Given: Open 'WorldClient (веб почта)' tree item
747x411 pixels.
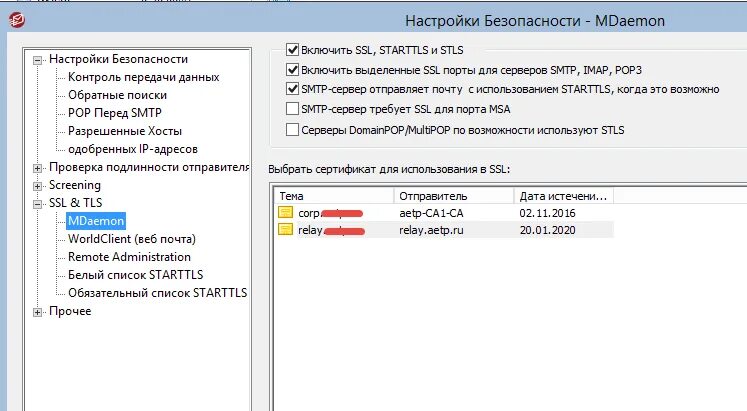Looking at the screenshot, I should point(132,239).
